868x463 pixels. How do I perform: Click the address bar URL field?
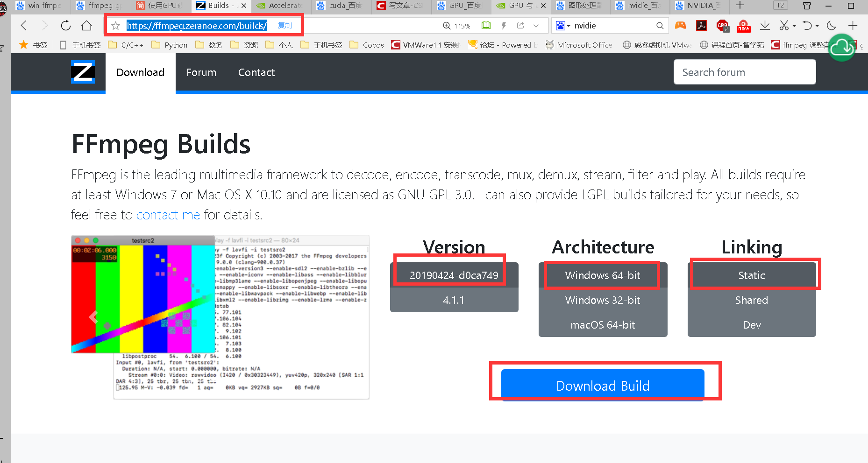click(x=197, y=26)
